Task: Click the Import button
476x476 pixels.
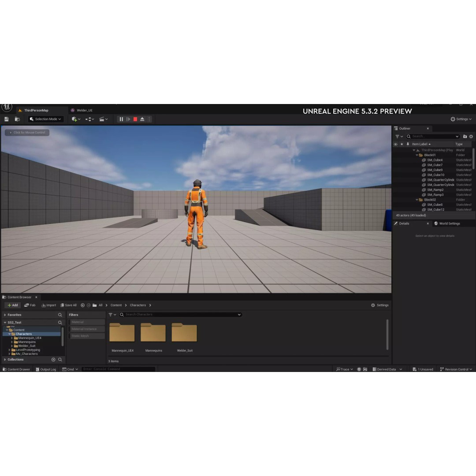Action: coord(49,305)
